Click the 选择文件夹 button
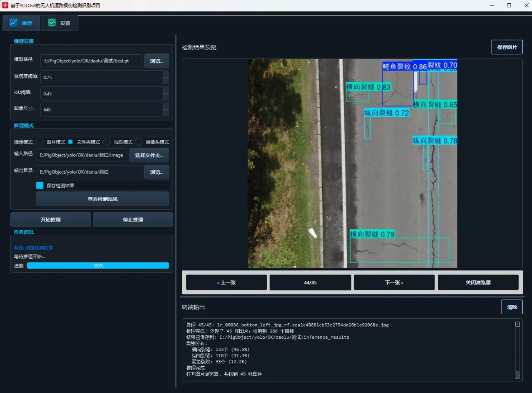 149,155
